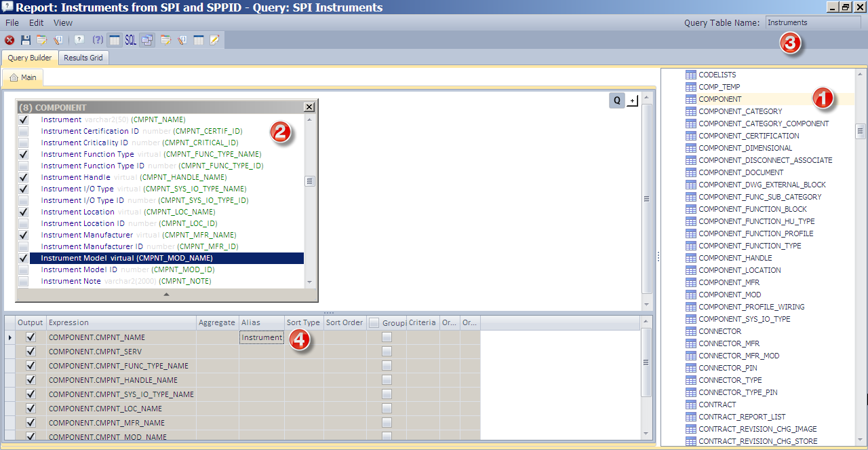Click the add table plus button

coord(633,100)
